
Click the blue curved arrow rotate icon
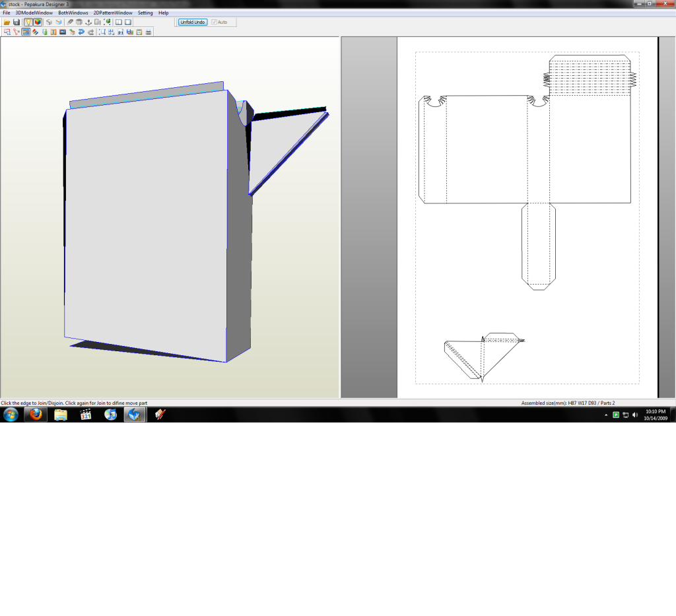pos(81,32)
